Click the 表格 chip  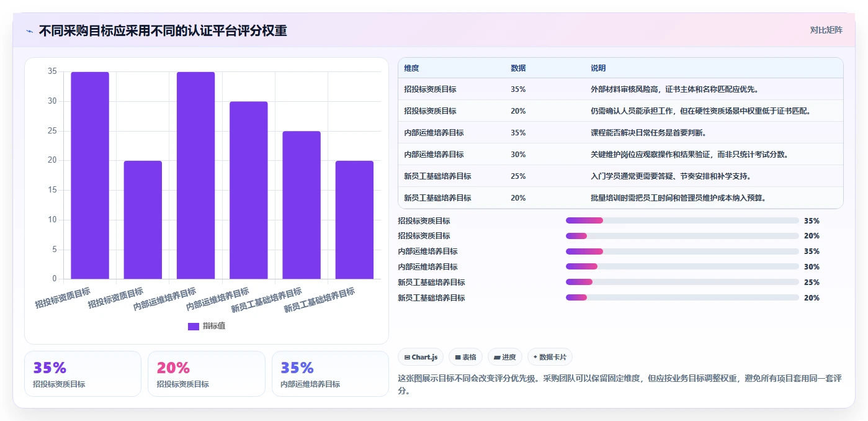click(x=465, y=357)
